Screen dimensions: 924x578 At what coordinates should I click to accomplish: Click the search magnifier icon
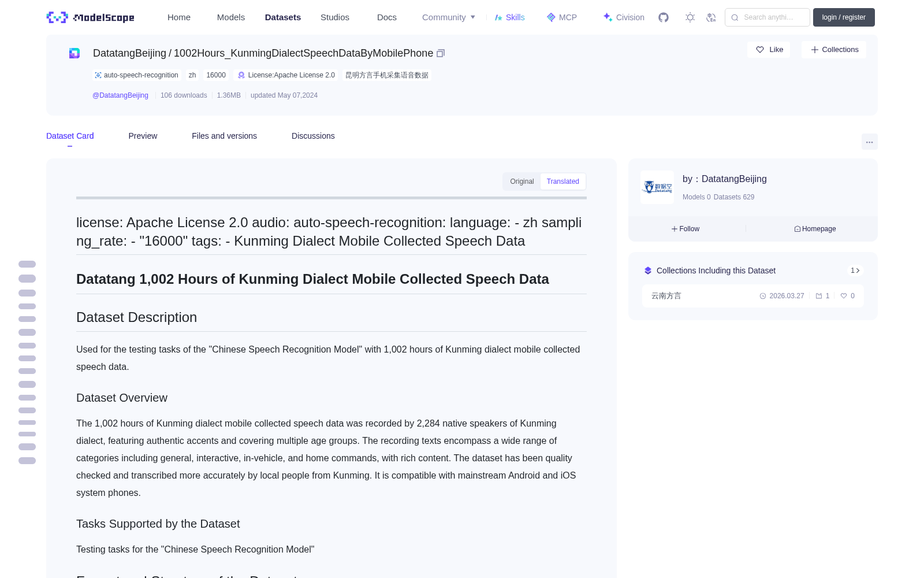[x=735, y=17]
